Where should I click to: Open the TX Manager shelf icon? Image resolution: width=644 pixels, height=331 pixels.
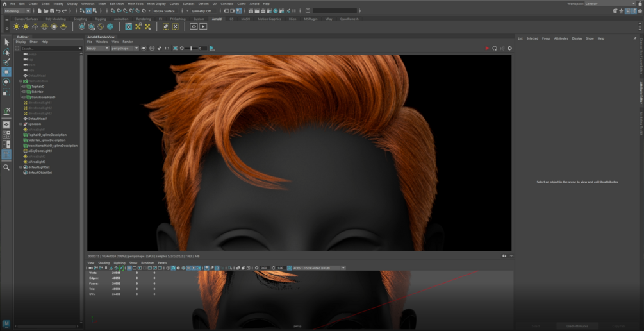coord(129,26)
